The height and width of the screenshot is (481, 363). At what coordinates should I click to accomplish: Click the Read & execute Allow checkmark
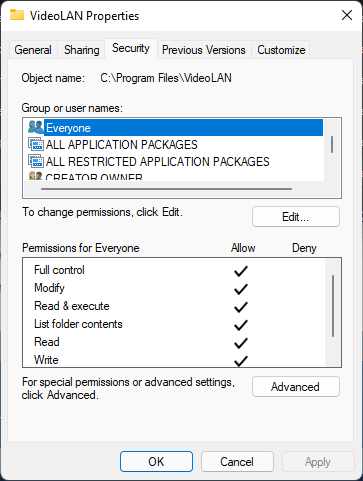(x=241, y=307)
